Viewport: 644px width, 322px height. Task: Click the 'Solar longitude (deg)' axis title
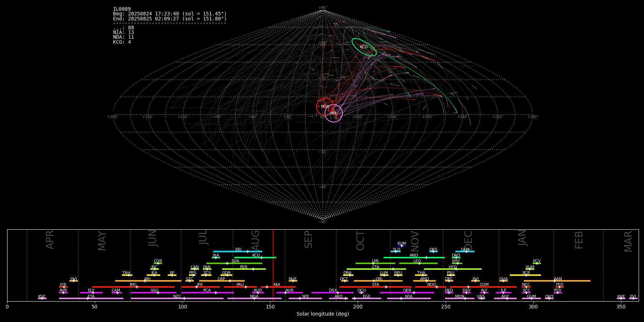tap(323, 314)
